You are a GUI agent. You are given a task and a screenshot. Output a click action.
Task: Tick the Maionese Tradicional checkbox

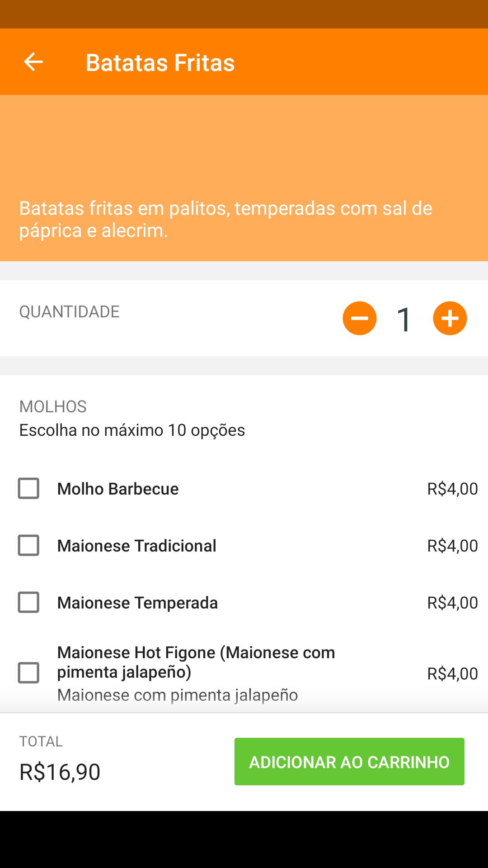[x=28, y=545]
